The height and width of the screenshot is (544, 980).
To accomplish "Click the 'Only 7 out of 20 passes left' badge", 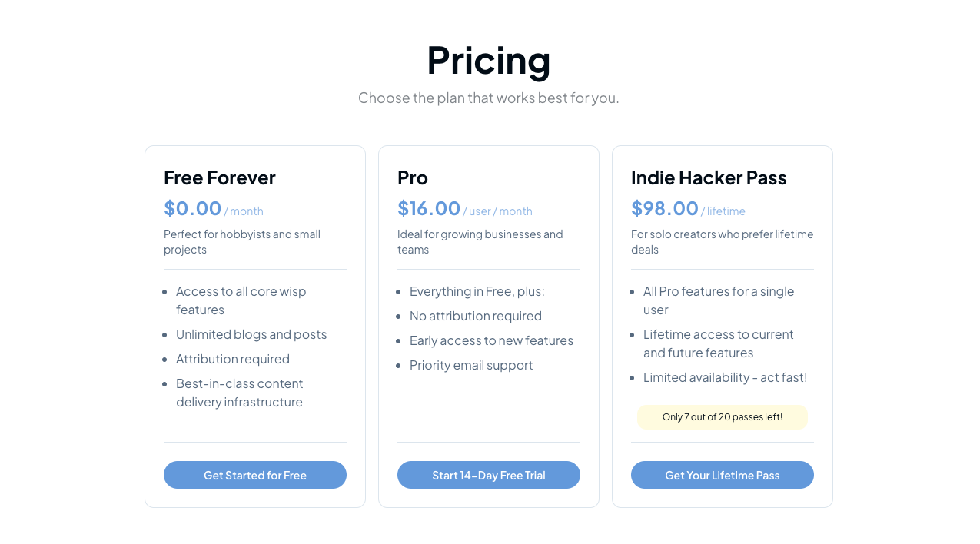I will point(722,417).
